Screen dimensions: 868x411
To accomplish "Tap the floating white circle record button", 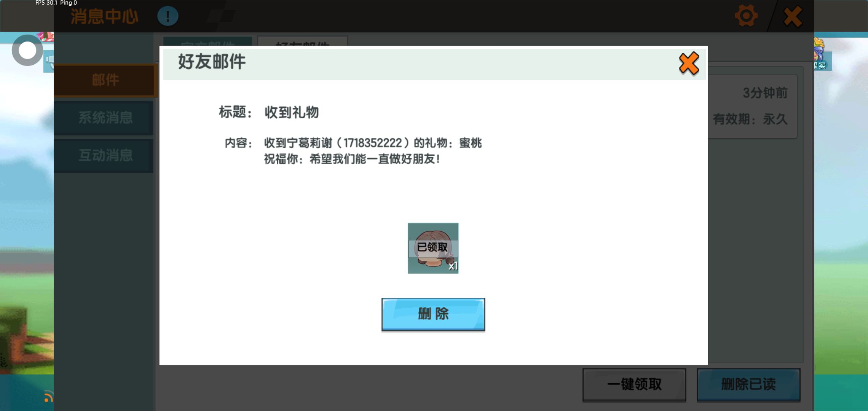I will [27, 50].
